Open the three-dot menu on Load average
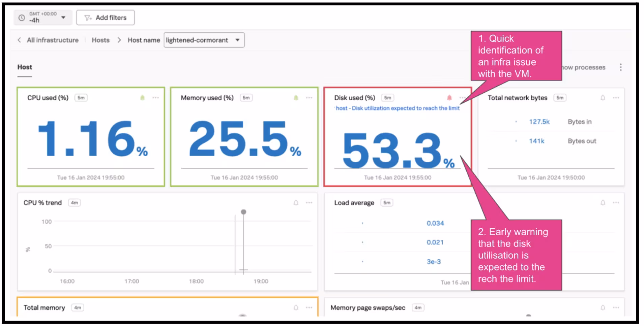Screen dimensions: 644x326 (616, 203)
